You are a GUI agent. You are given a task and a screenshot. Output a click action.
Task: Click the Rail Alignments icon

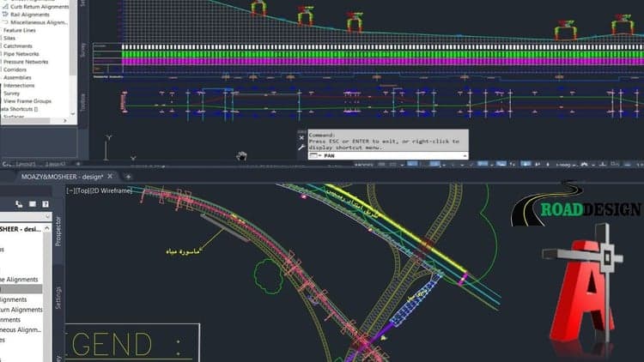(5, 15)
